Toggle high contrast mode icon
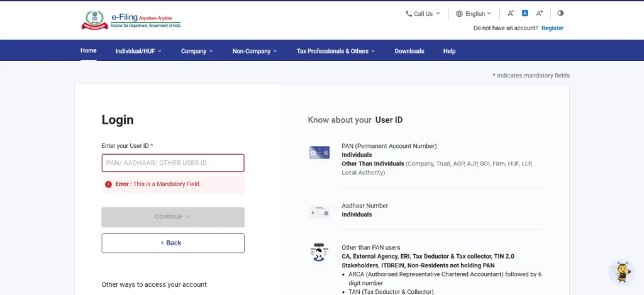The width and height of the screenshot is (644, 295). [560, 13]
